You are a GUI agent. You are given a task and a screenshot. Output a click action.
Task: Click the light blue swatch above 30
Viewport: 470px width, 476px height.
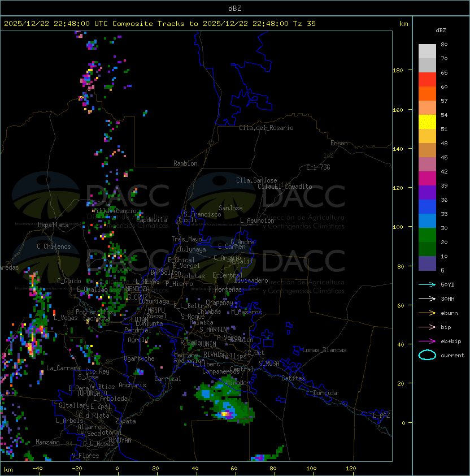(427, 221)
